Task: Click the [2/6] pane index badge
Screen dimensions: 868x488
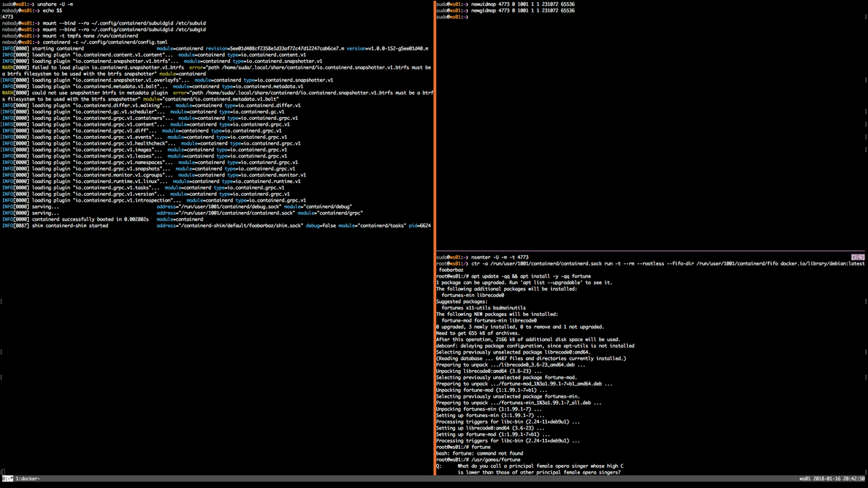Action: click(x=859, y=256)
